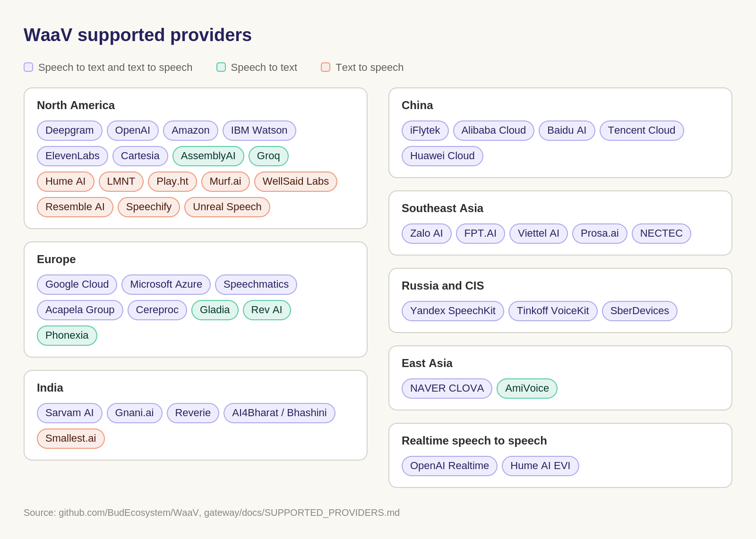Screen dimensions: 756x539
Task: Click the Hume AI EVI pill
Action: click(x=541, y=466)
